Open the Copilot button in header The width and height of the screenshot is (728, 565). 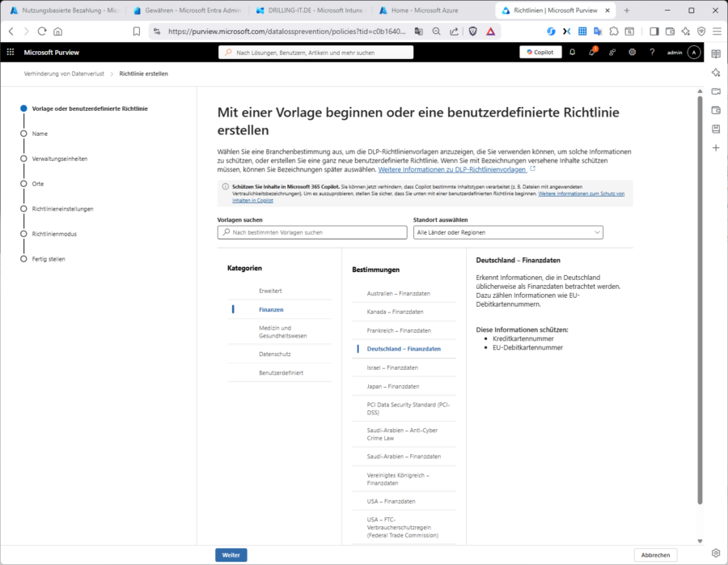tap(540, 52)
